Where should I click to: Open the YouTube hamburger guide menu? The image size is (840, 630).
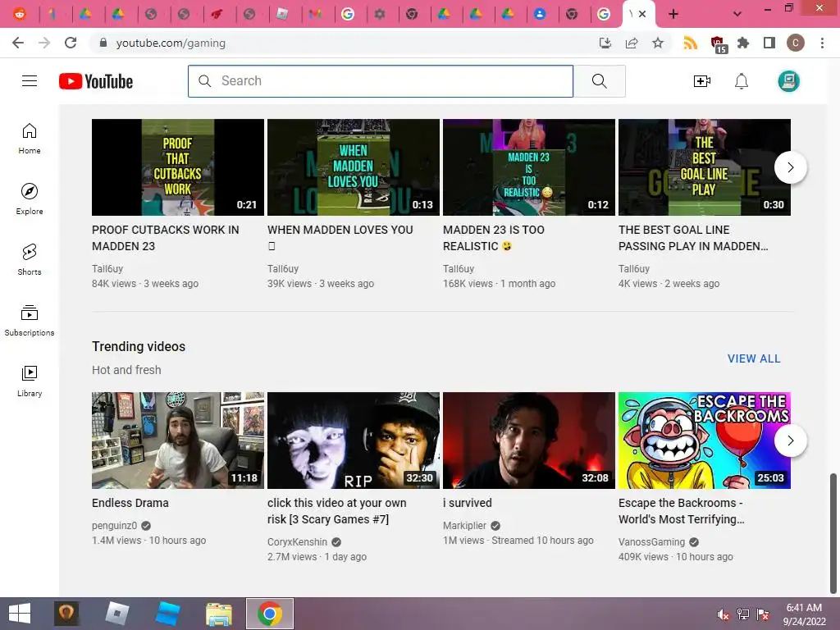(30, 81)
